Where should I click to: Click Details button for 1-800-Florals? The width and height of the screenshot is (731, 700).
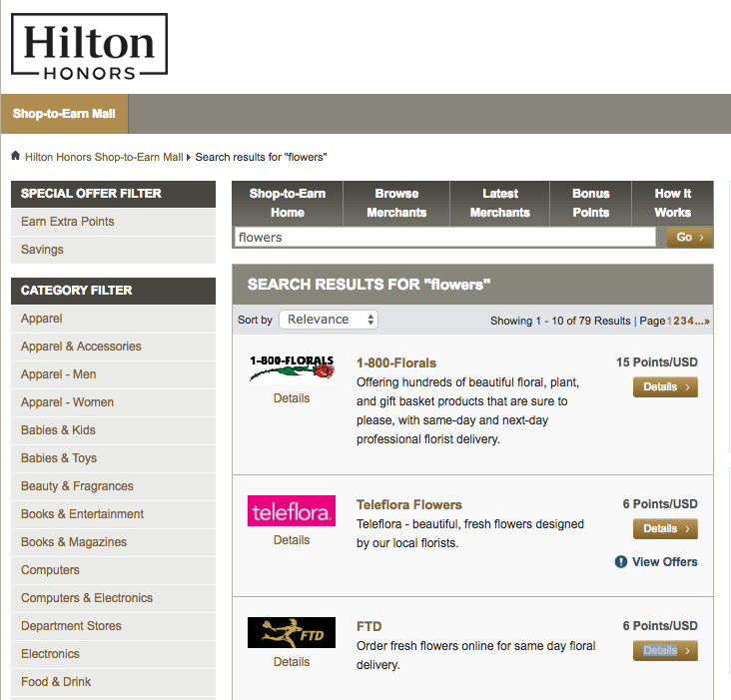(x=665, y=386)
